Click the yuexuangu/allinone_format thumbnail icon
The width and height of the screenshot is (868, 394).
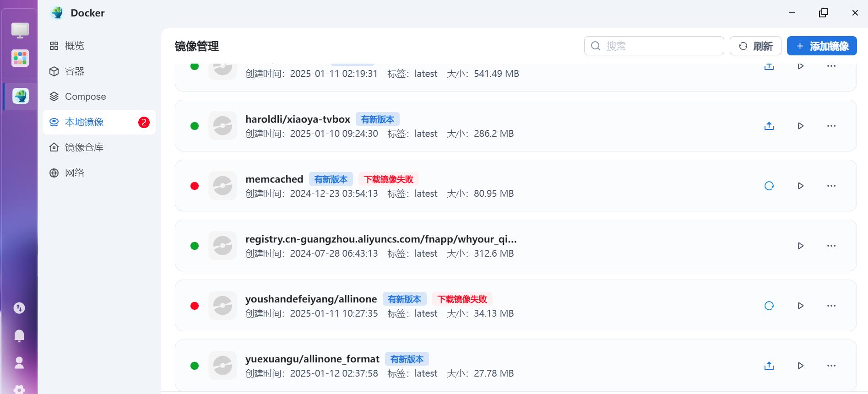click(222, 366)
